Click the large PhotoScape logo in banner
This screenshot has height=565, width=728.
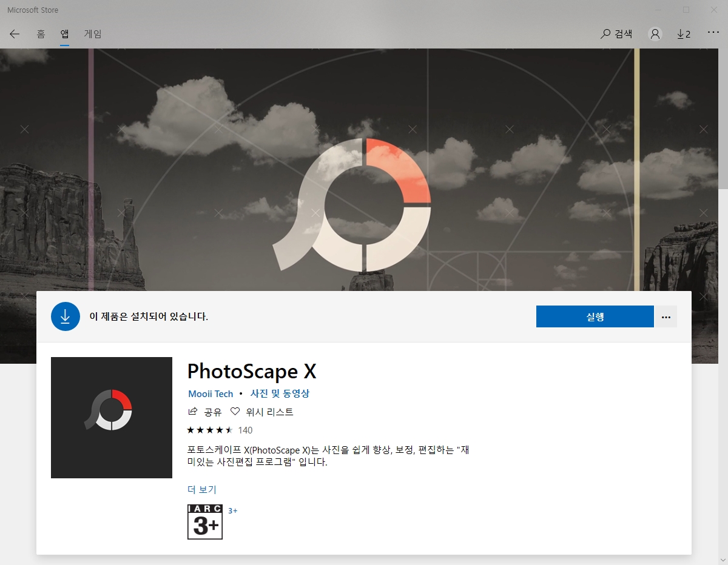pyautogui.click(x=352, y=204)
